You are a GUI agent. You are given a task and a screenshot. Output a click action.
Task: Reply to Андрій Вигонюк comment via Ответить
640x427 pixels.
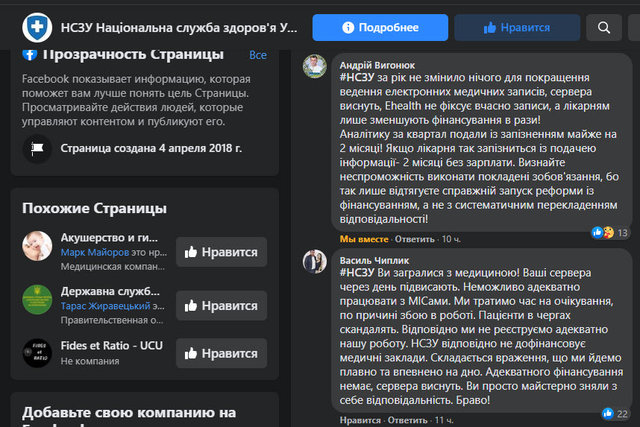[x=414, y=239]
